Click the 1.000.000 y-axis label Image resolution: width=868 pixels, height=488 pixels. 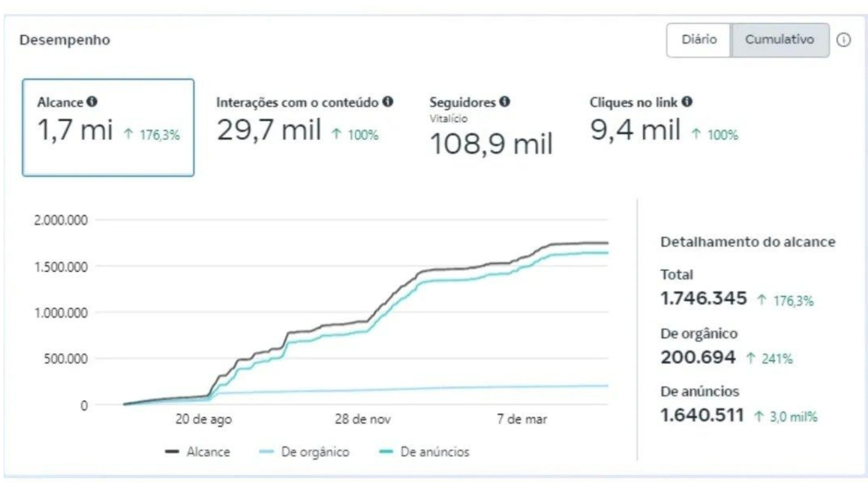point(61,313)
